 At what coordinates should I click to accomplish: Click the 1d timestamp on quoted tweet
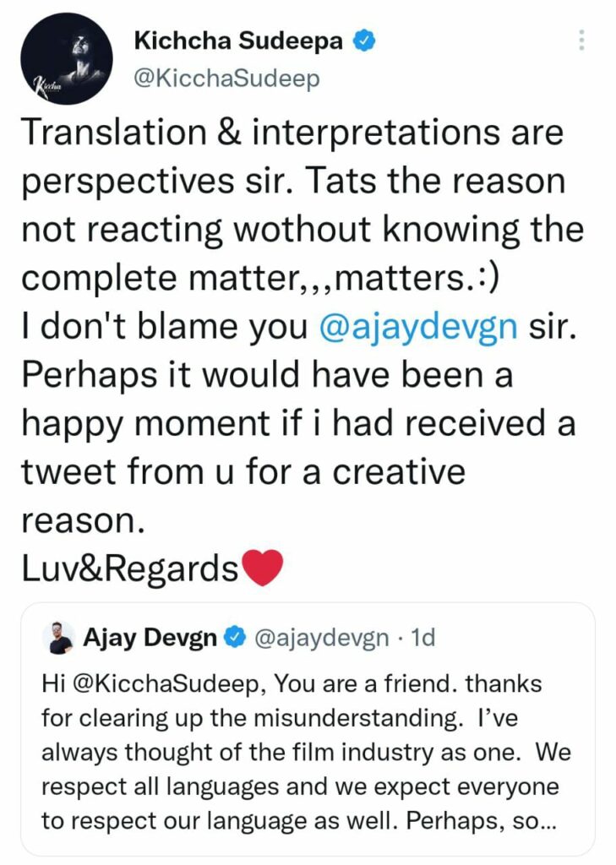423,638
